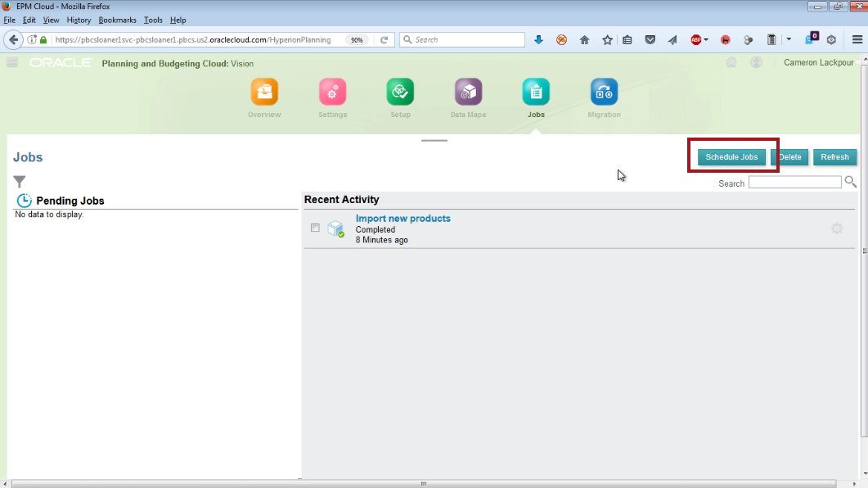Click the search magnifier icon next to Search field
The width and height of the screenshot is (868, 488).
coord(851,183)
